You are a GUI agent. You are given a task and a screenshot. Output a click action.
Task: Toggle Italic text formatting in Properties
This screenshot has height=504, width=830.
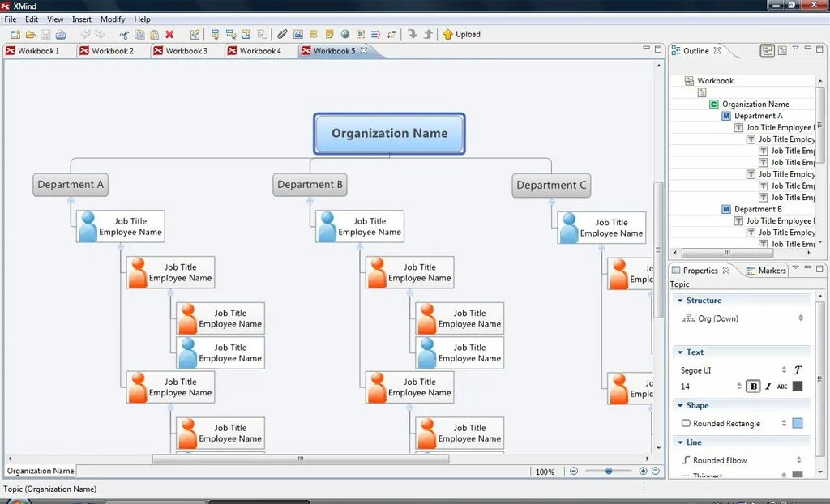pyautogui.click(x=768, y=387)
